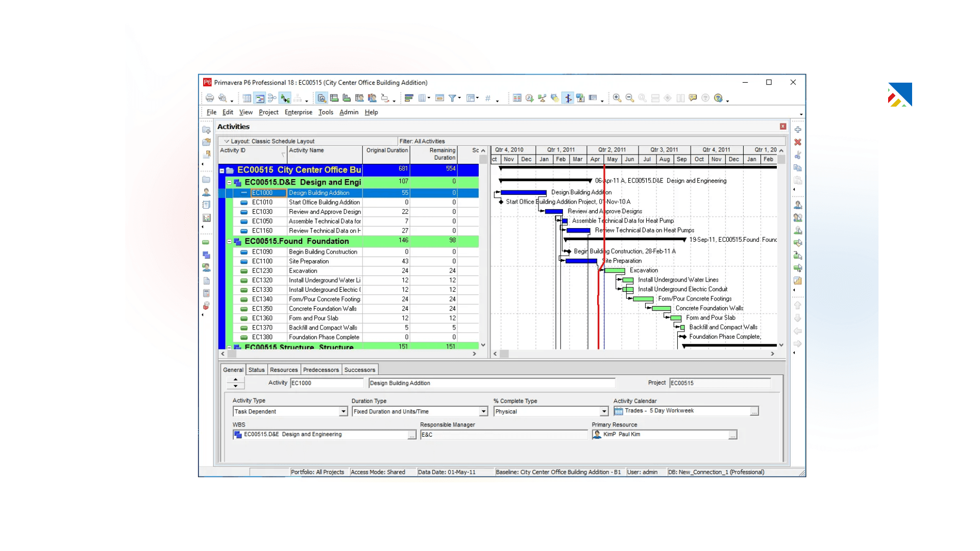Add a new activity with the plus icon
Screen dimensions: 980x551
click(x=797, y=130)
